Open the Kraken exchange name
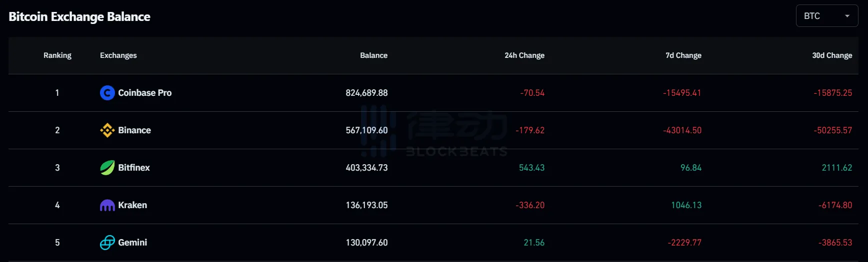This screenshot has width=868, height=262. (132, 205)
